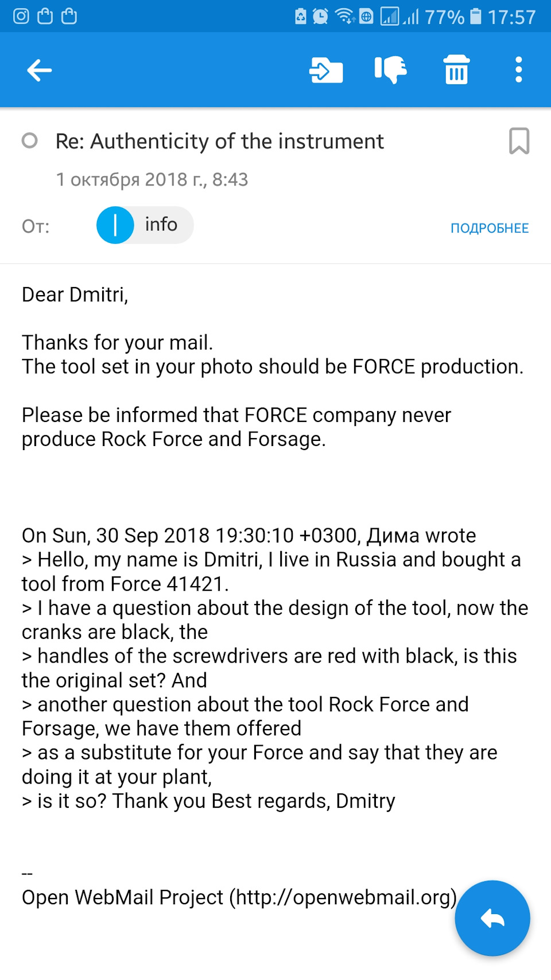This screenshot has height=980, width=551.
Task: Toggle the bookmark flag on this email
Action: coord(519,141)
